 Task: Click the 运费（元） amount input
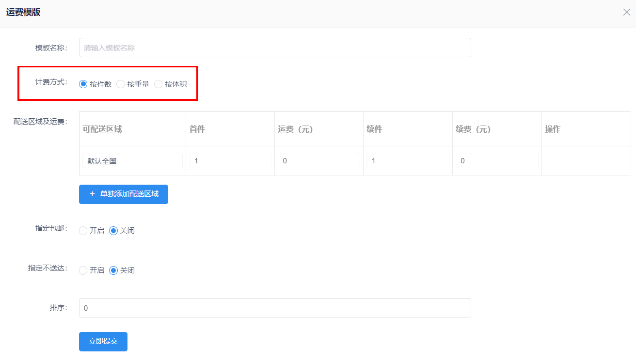318,161
